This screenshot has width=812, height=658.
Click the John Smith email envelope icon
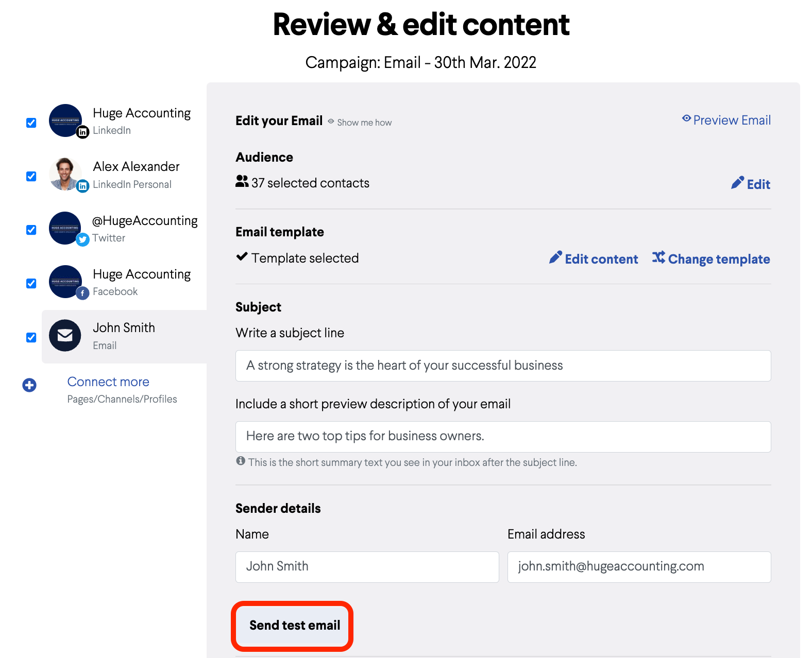click(x=65, y=336)
